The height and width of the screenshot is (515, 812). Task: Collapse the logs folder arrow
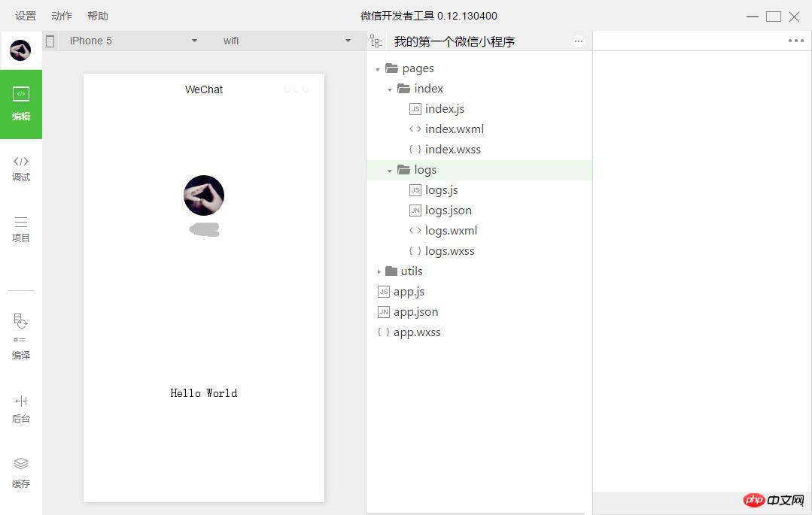(389, 171)
